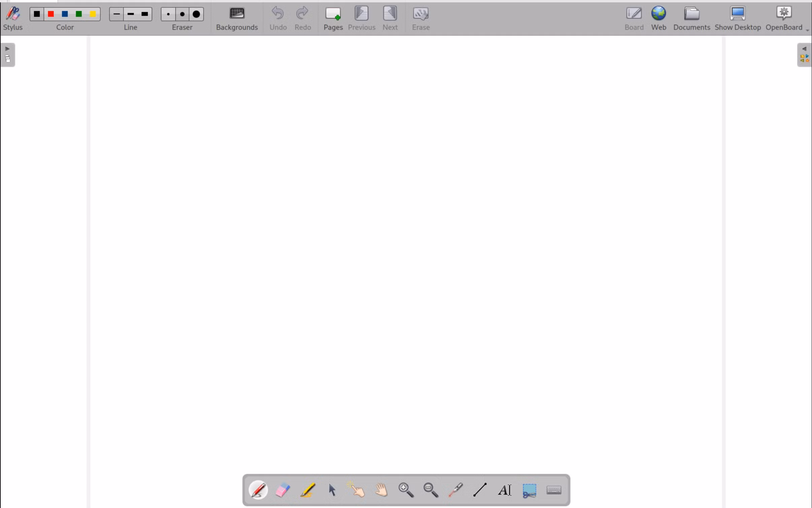Select the large eraser size
812x508 pixels.
pos(197,14)
